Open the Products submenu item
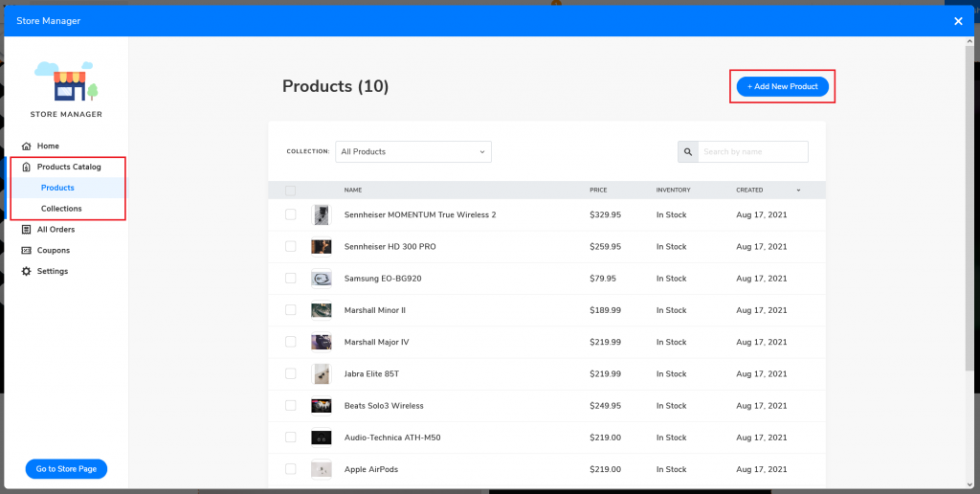 [57, 188]
